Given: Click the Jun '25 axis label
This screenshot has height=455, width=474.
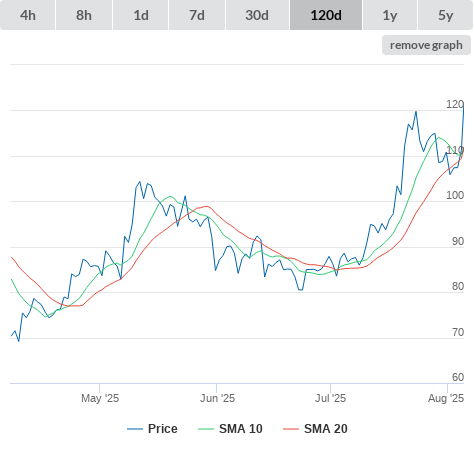Looking at the screenshot, I should click(x=217, y=398).
